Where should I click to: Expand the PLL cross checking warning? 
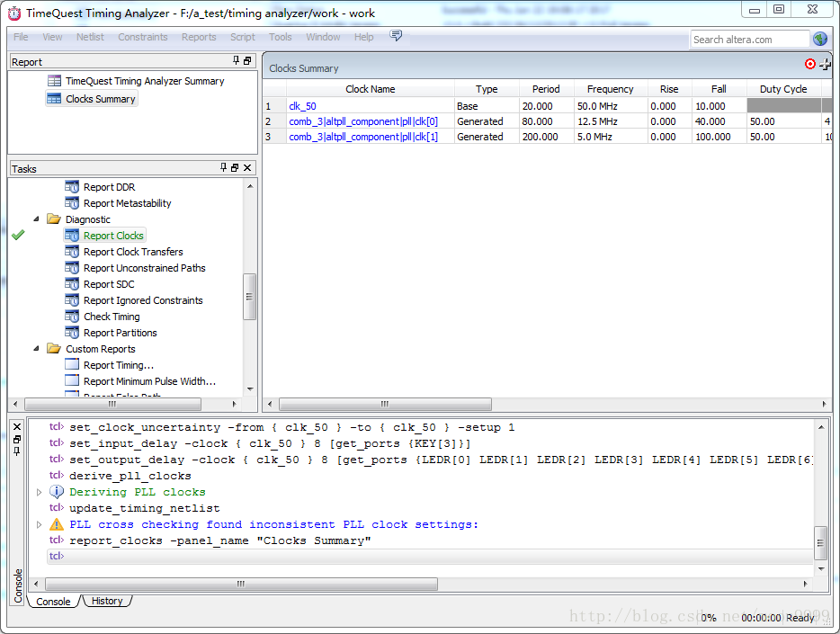pyautogui.click(x=39, y=525)
